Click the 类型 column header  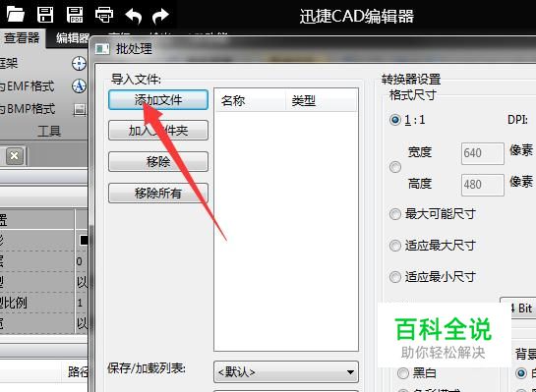tap(322, 101)
